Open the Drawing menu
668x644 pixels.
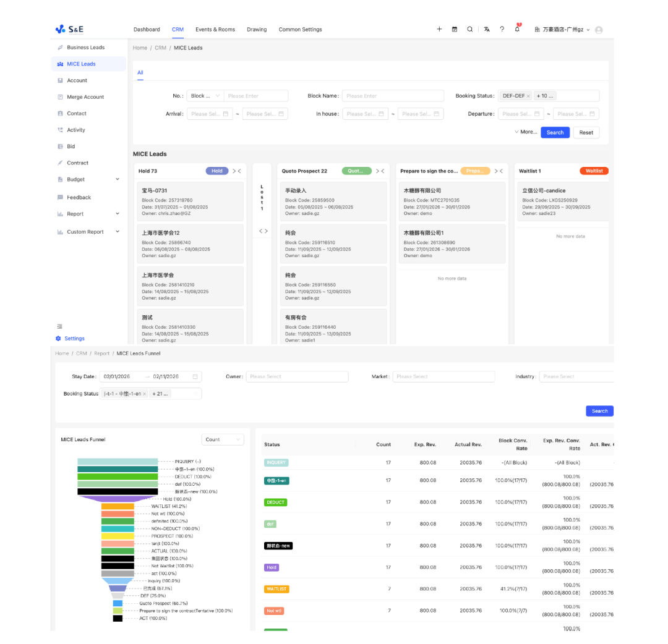tap(257, 30)
